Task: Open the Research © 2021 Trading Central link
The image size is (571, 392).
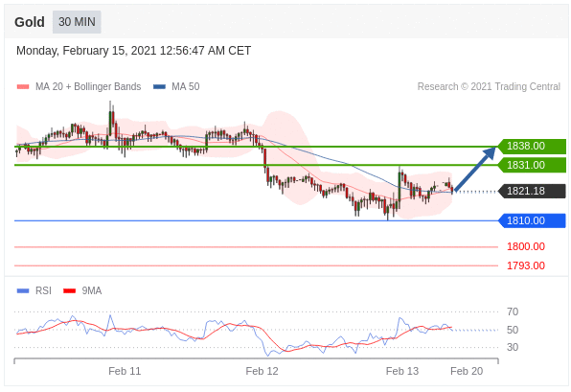Action: point(489,86)
